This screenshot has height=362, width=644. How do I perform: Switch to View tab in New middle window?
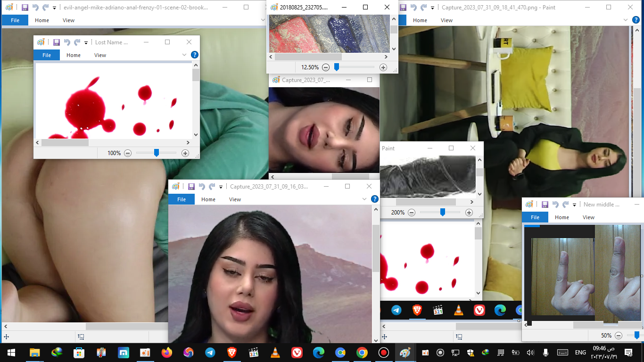tap(588, 217)
